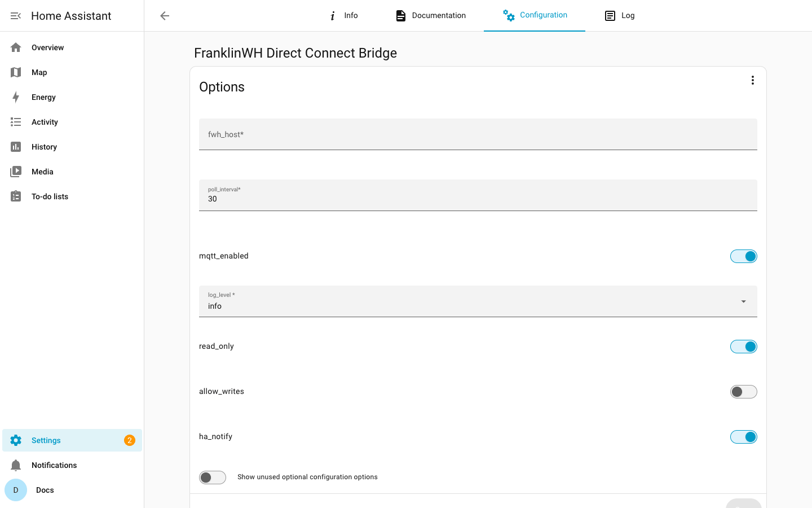Click the mqtt_enabled label
This screenshot has width=812, height=508.
[224, 256]
